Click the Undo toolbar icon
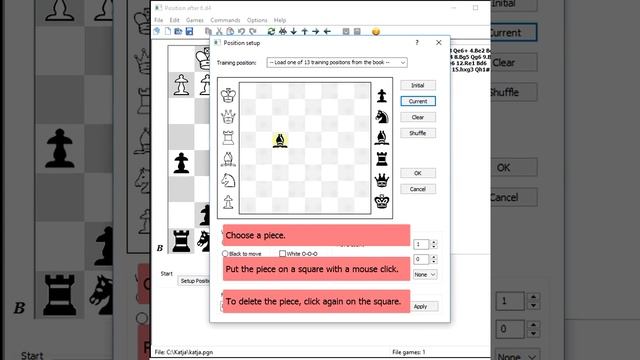The image size is (640, 360). click(241, 31)
